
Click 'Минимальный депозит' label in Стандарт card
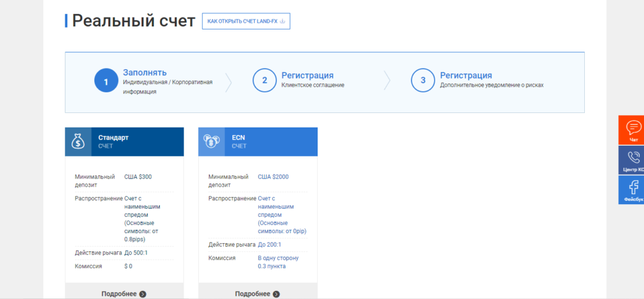tap(94, 181)
